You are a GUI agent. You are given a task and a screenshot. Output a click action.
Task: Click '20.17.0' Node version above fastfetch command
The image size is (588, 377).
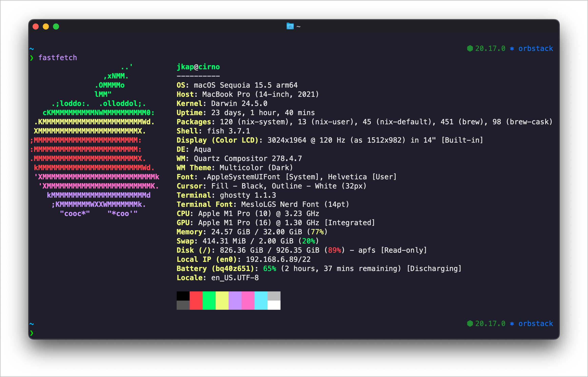[x=490, y=49]
